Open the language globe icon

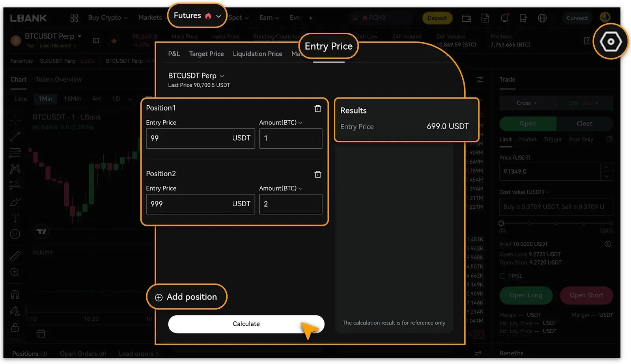[x=542, y=18]
